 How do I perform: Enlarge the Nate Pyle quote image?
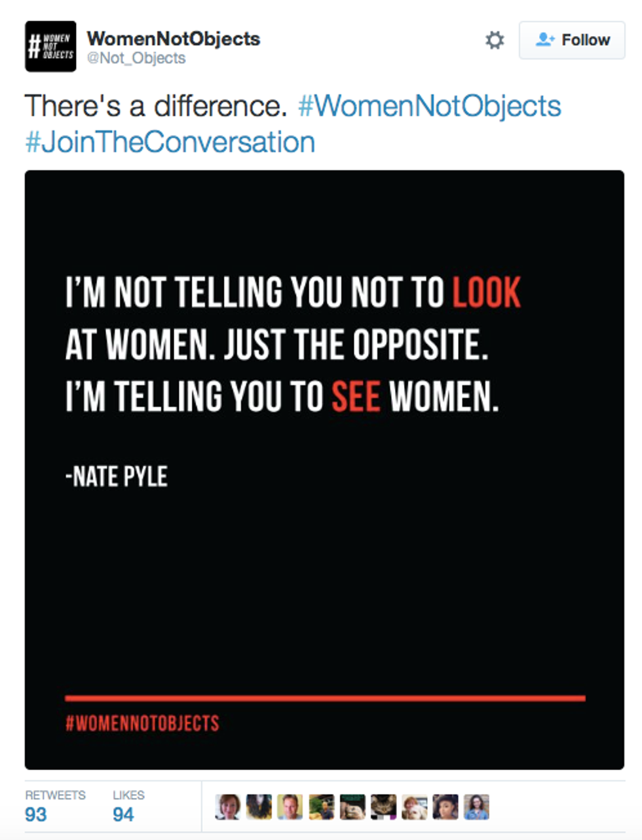pos(324,470)
